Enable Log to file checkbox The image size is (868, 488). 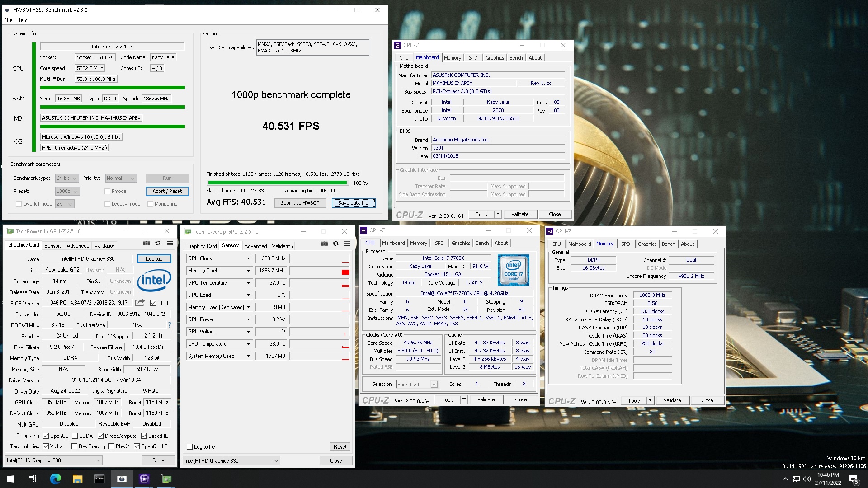tap(190, 447)
